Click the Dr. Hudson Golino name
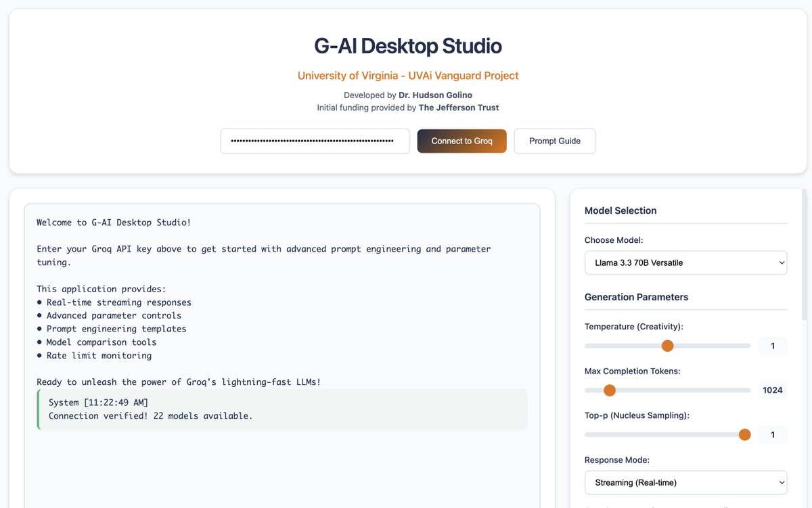The height and width of the screenshot is (508, 812). (436, 95)
